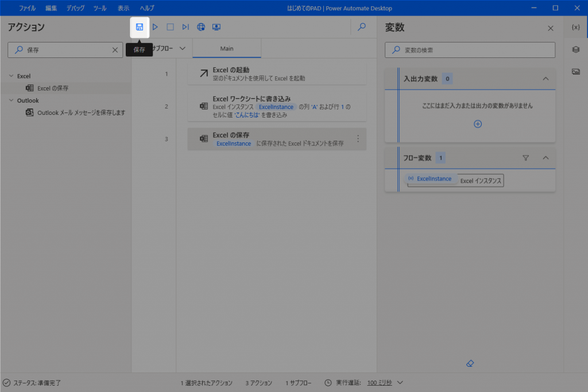The image size is (588, 392).
Task: Open the desktop recorder monitor icon
Action: 216,27
